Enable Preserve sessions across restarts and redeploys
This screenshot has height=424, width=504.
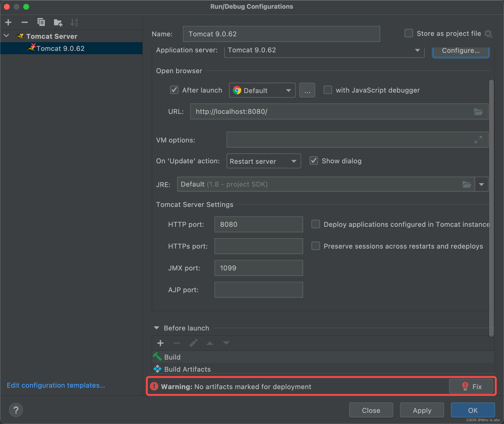(316, 246)
